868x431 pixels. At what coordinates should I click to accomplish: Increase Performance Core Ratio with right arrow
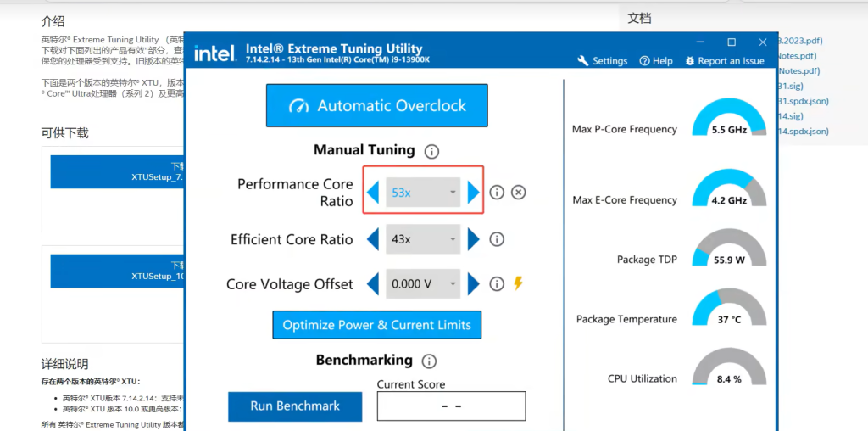pos(473,193)
